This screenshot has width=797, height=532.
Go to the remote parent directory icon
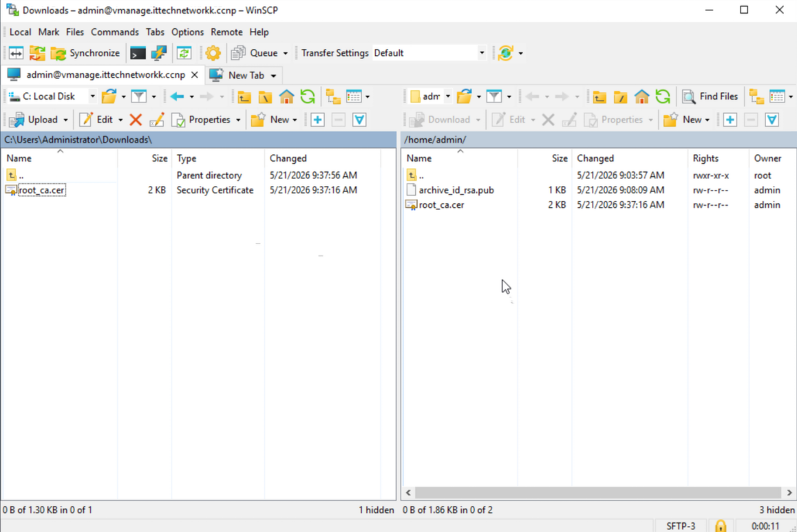point(599,96)
